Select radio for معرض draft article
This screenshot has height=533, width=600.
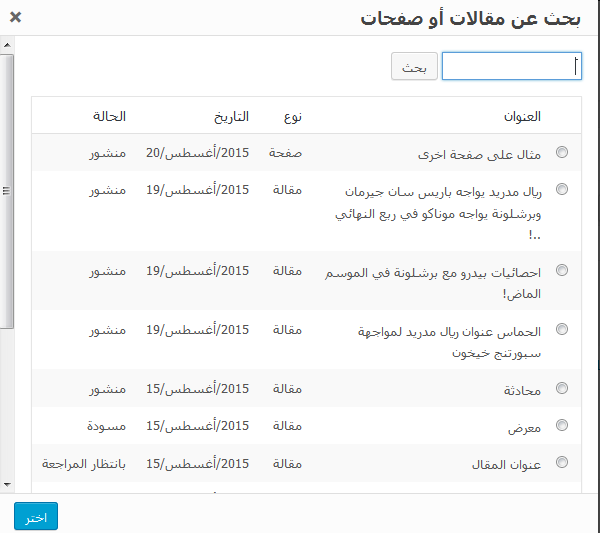click(x=562, y=425)
